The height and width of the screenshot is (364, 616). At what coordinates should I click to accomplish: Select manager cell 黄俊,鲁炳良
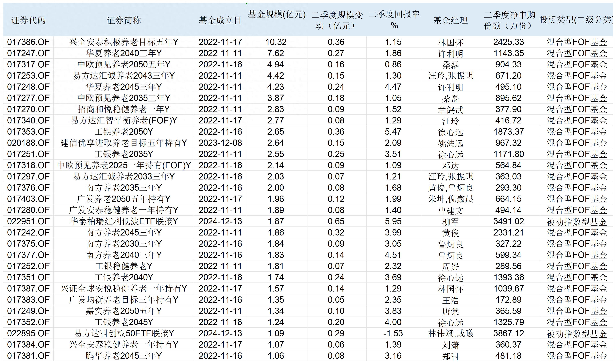450,188
